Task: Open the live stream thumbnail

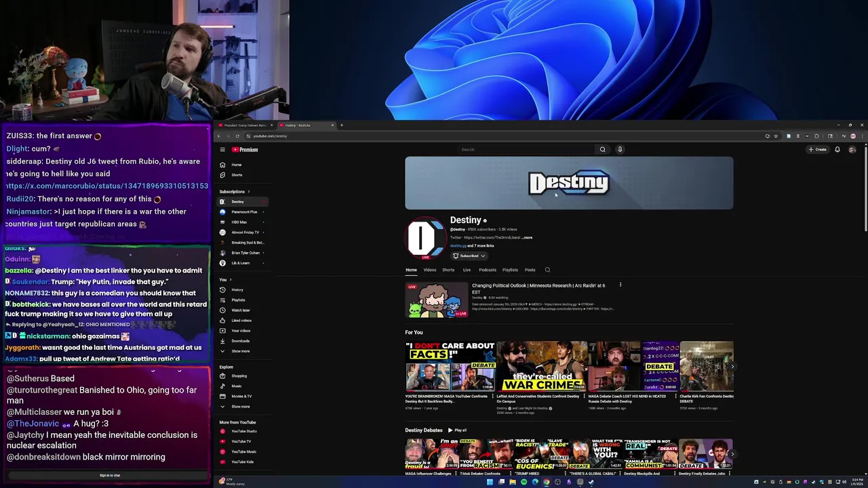Action: coord(437,300)
